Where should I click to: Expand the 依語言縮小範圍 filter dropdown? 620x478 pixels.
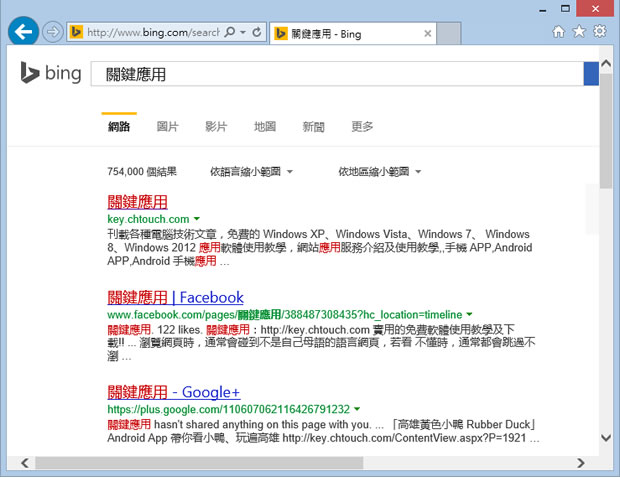pos(251,172)
